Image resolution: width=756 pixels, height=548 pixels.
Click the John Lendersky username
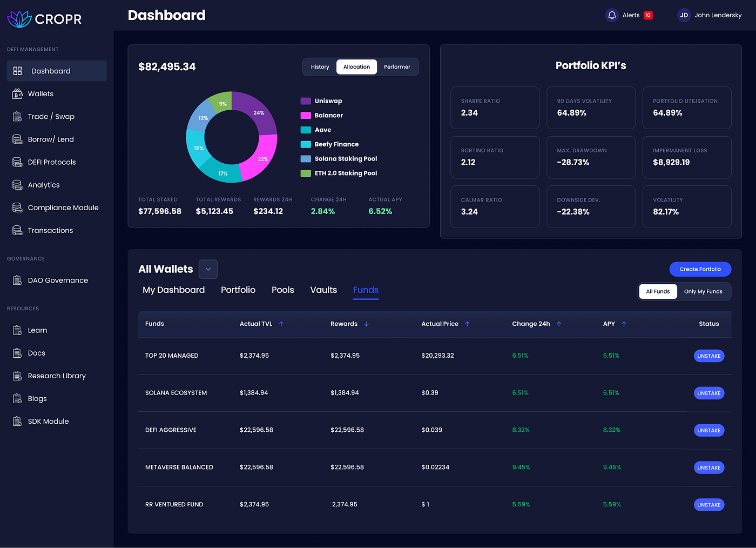point(718,15)
